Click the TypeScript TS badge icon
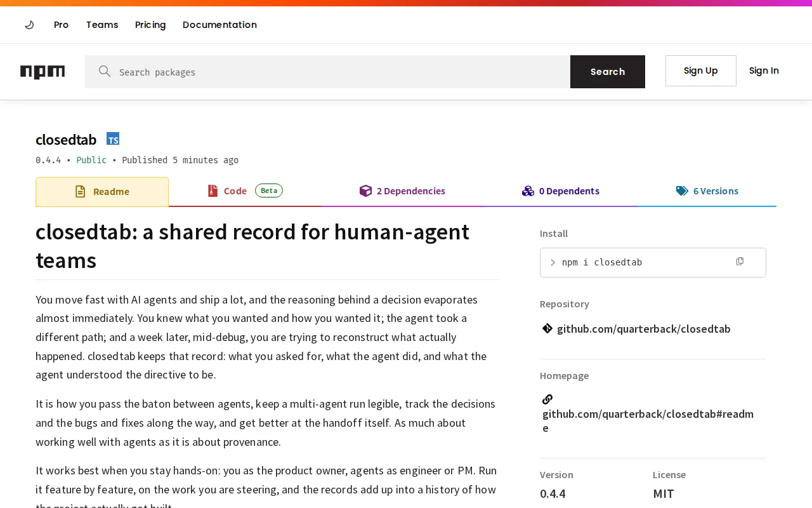Image resolution: width=812 pixels, height=508 pixels. coord(113,139)
